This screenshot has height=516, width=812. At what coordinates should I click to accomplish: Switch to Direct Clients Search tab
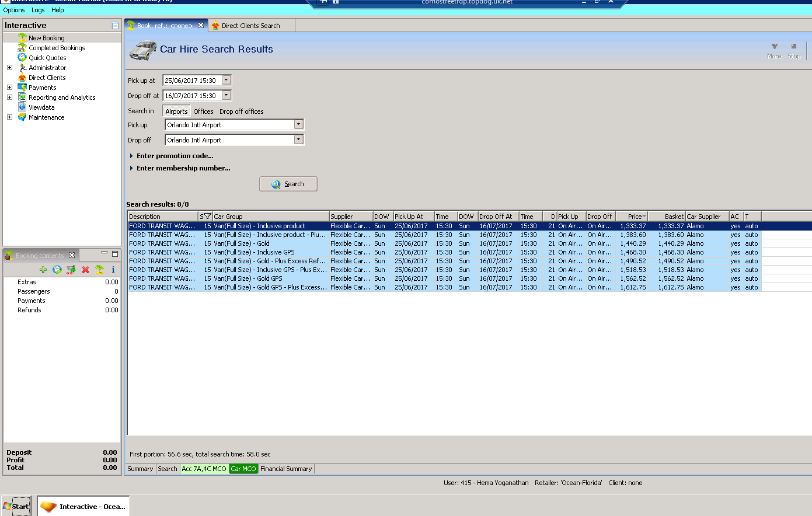click(x=252, y=26)
